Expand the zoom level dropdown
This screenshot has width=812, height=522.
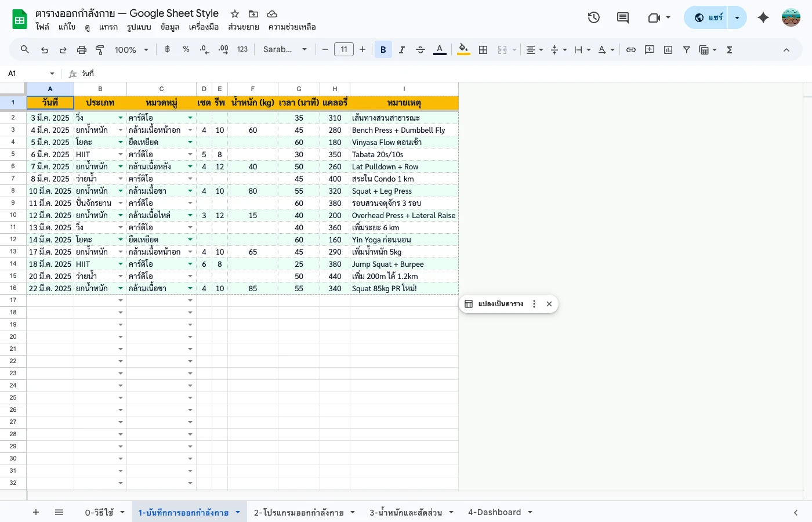click(x=146, y=50)
